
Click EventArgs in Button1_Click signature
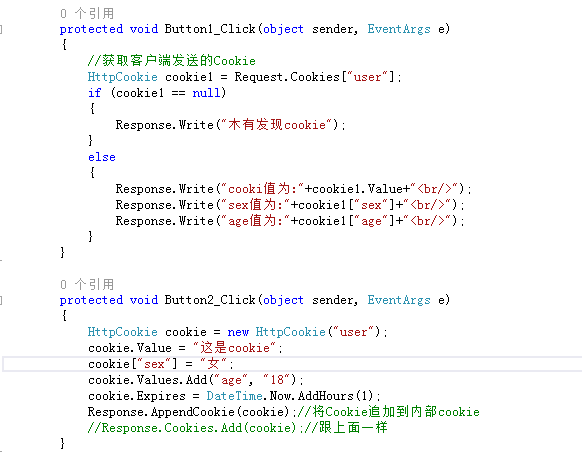click(x=399, y=29)
